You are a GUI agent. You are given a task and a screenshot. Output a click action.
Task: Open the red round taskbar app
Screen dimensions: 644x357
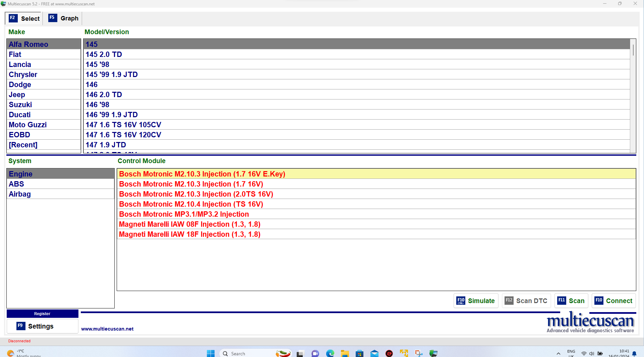pos(389,353)
